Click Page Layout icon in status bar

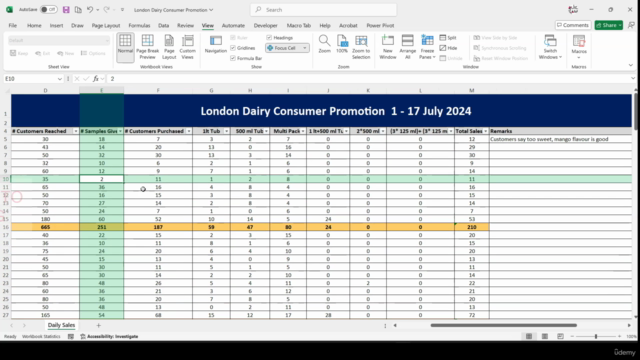point(544,336)
